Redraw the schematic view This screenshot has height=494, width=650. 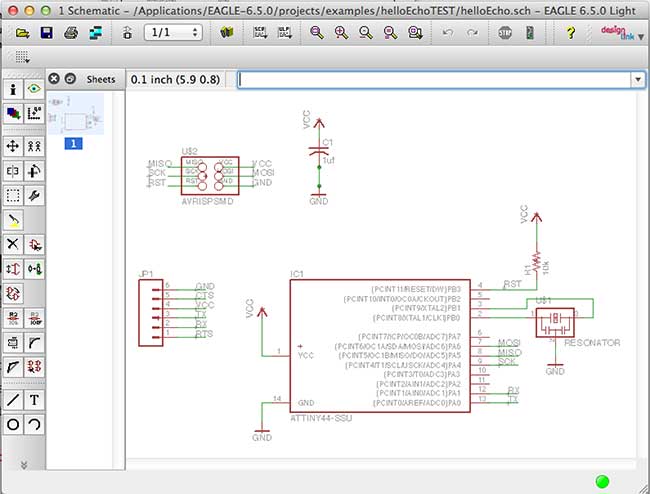pos(390,33)
